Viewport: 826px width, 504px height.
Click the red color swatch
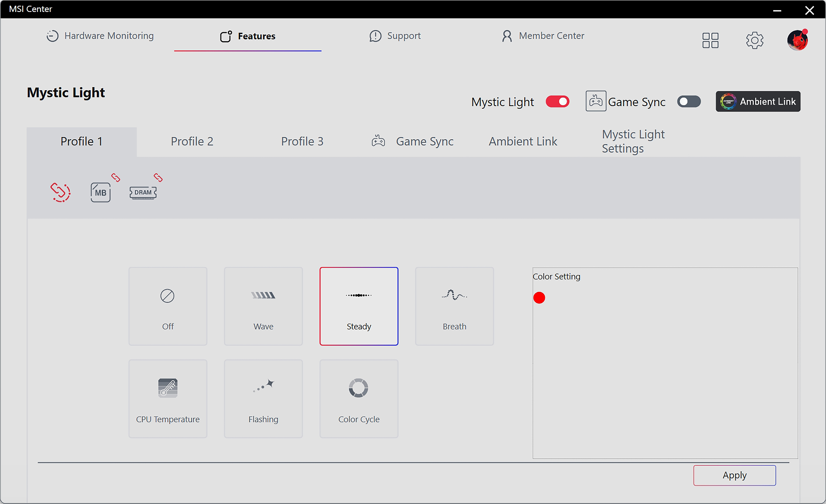point(539,298)
